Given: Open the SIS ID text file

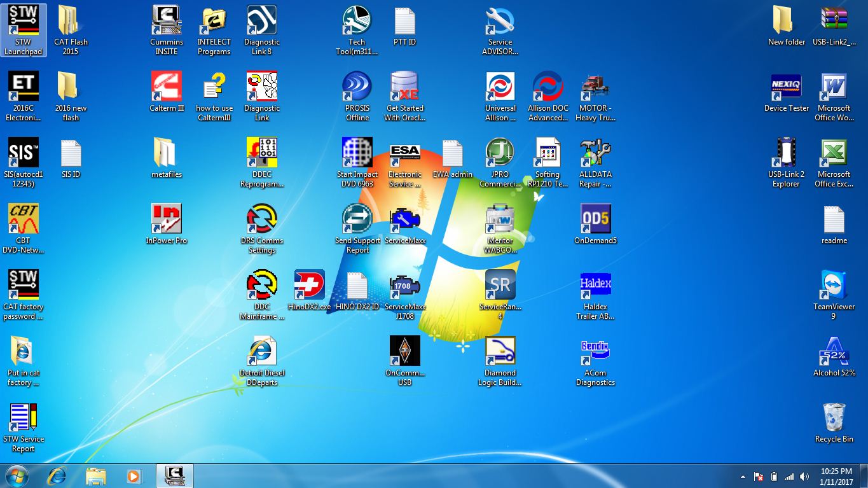Looking at the screenshot, I should point(71,158).
